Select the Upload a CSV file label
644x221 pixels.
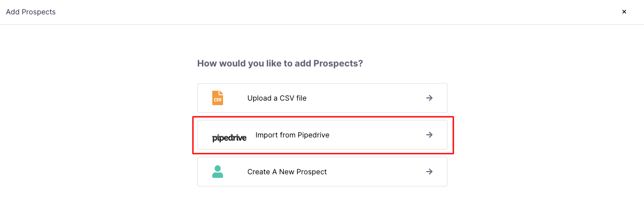click(277, 98)
